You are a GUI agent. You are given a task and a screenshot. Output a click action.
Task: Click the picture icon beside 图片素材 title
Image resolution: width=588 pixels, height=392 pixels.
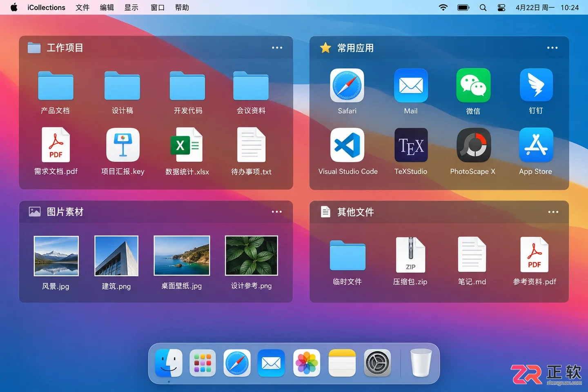[x=35, y=212]
